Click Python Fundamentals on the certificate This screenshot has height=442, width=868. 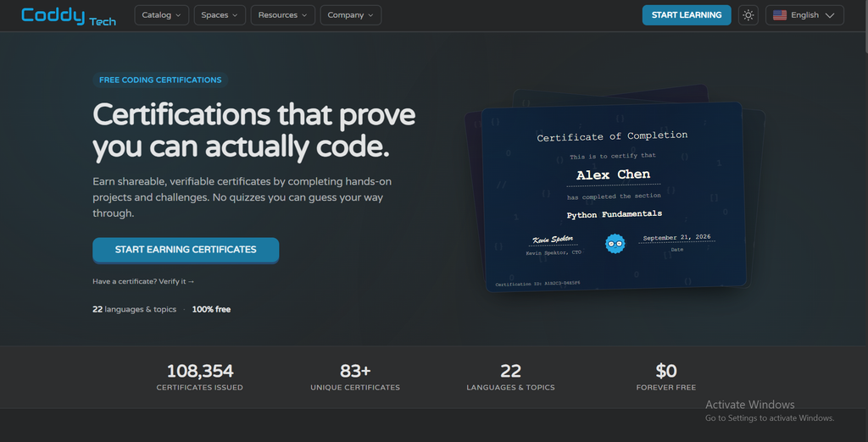point(614,214)
